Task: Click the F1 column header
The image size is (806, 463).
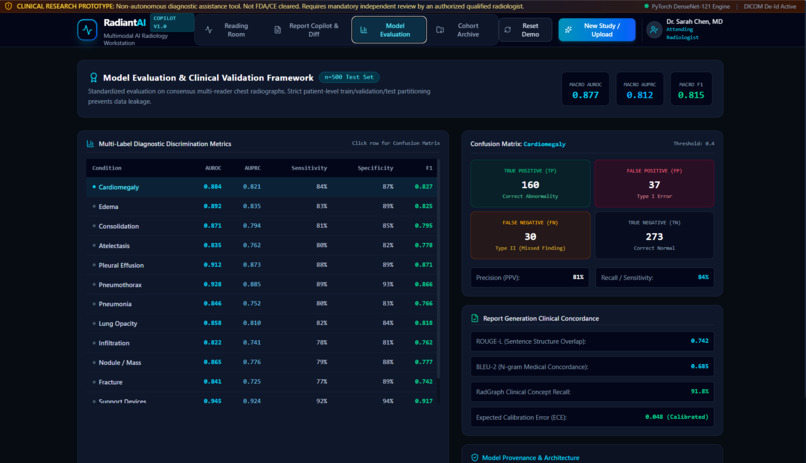Action: pos(429,168)
